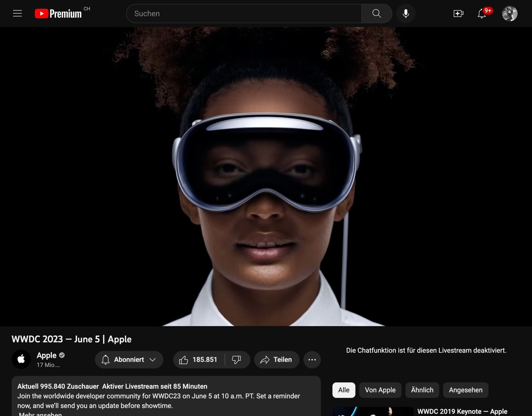Select the Alle filter chip
This screenshot has height=416, width=532.
343,390
